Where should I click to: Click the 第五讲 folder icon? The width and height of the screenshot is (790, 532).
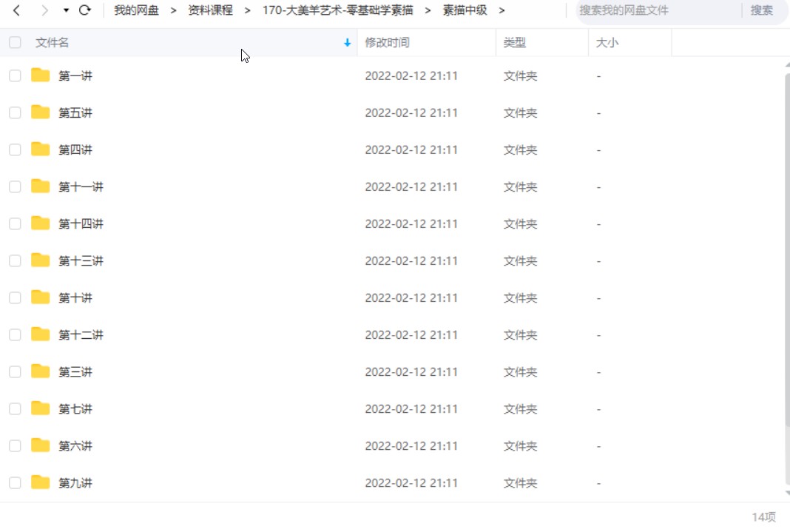[40, 112]
